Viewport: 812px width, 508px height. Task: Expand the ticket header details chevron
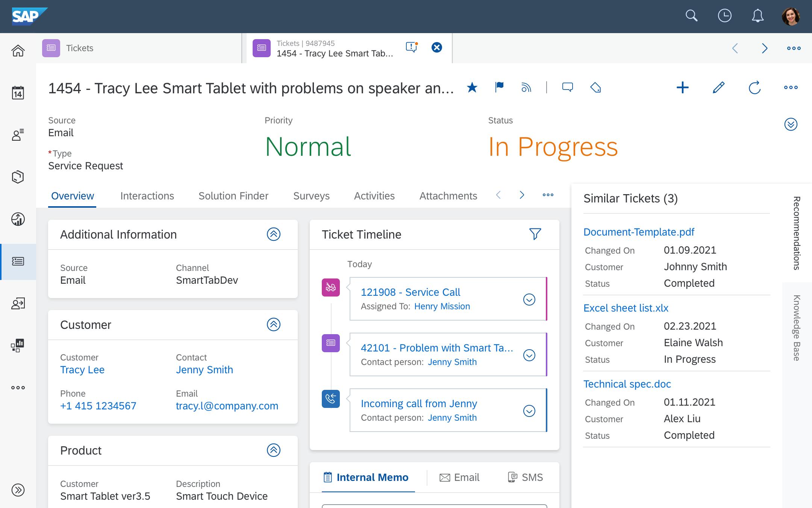pos(791,124)
